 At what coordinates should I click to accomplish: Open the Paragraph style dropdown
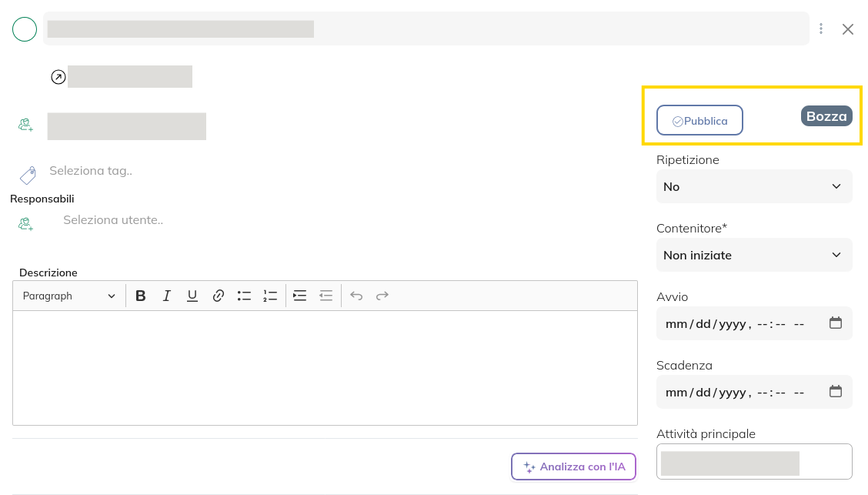click(68, 296)
